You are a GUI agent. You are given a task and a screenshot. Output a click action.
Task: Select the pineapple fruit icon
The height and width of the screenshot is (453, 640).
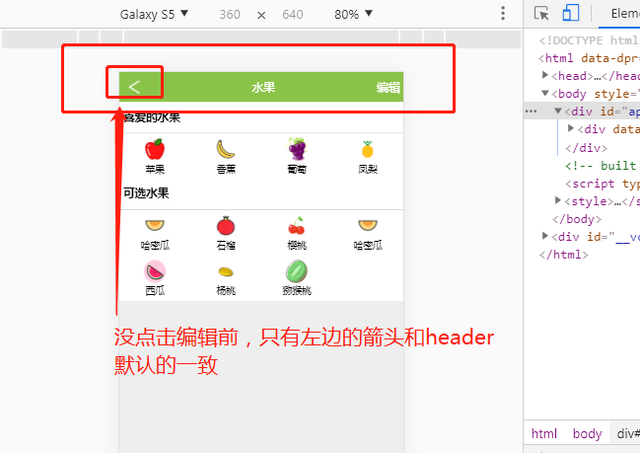click(367, 149)
